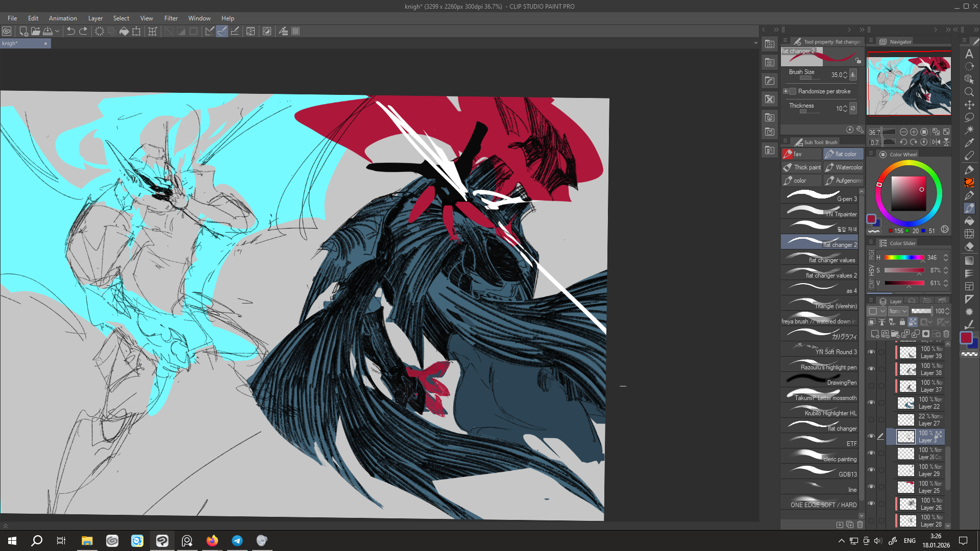Viewport: 980px width, 551px height.
Task: Open the layer blending mode dropdown
Action: (x=898, y=311)
